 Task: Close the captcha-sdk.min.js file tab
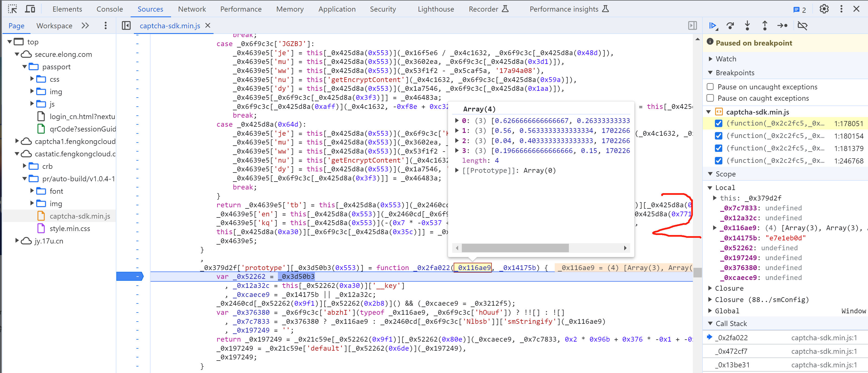coord(208,26)
